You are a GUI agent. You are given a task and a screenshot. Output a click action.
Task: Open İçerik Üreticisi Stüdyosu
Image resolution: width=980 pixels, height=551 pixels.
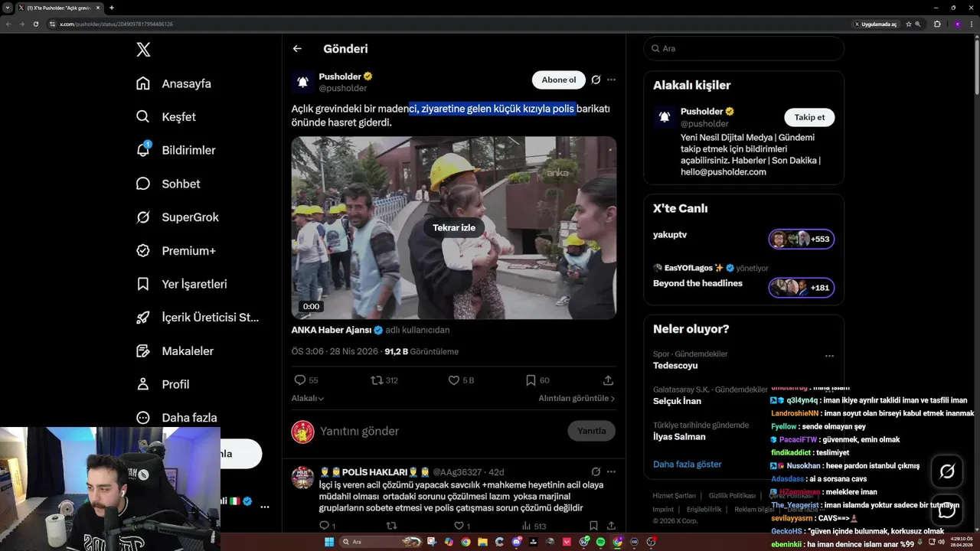point(198,317)
